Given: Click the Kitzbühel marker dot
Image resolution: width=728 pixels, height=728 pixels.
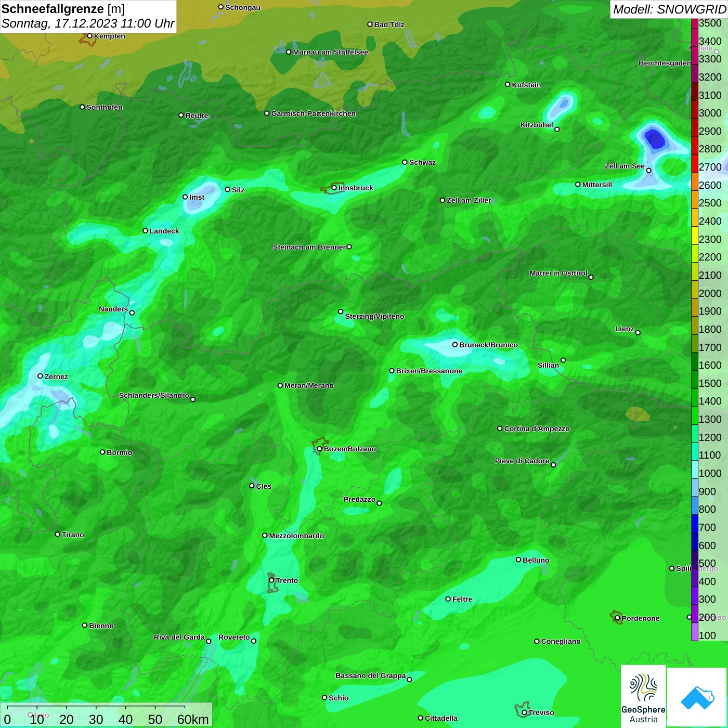Looking at the screenshot, I should pos(557,129).
